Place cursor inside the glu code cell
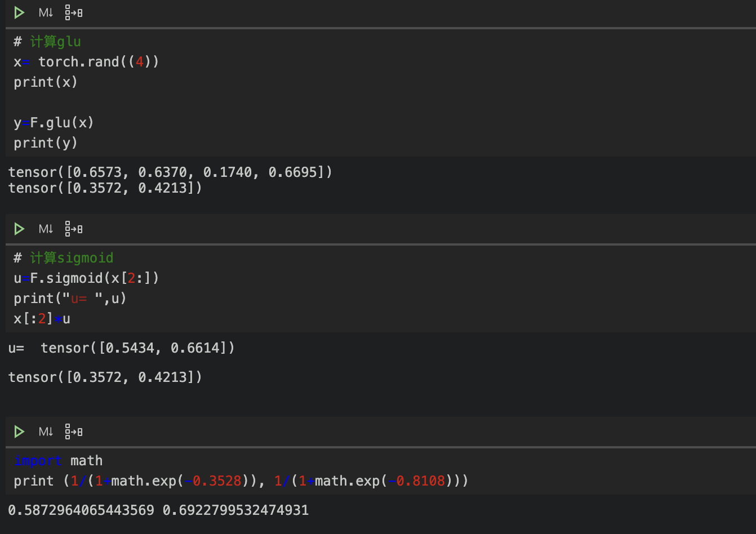 pos(85,82)
